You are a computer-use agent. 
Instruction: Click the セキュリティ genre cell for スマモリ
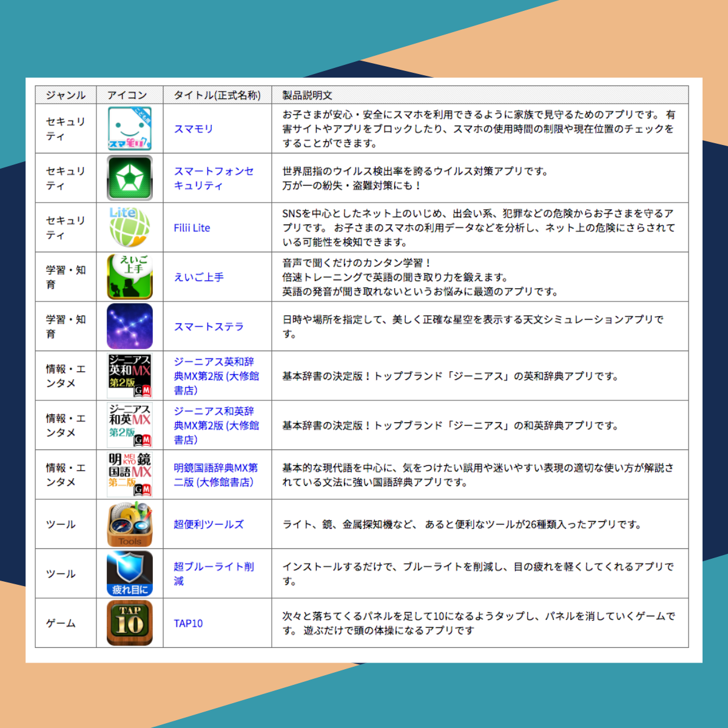coord(66,129)
